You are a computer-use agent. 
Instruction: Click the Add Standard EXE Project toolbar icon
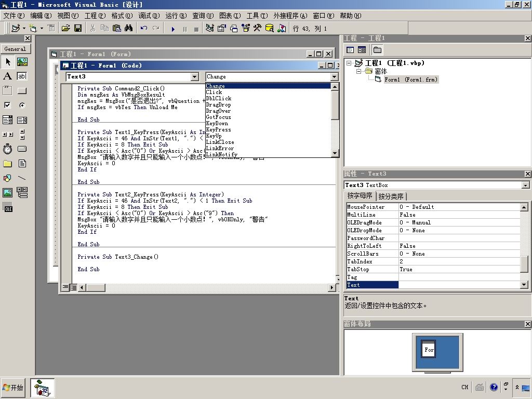point(15,28)
